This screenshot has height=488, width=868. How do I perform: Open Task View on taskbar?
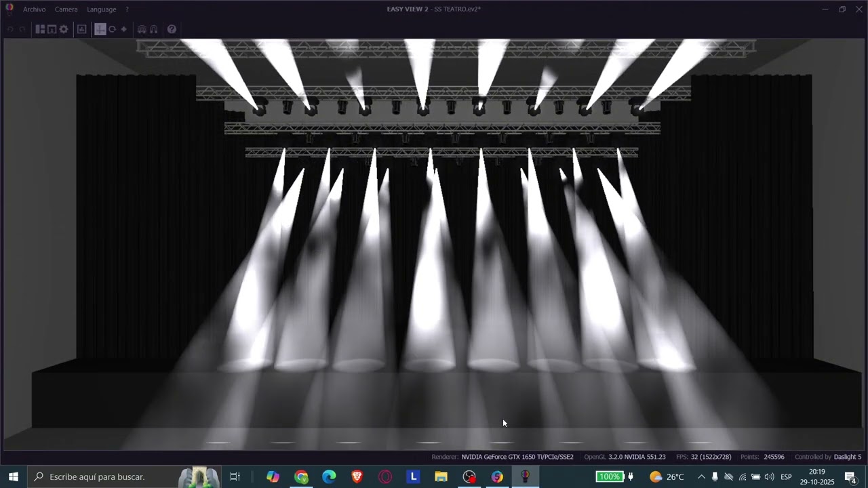235,476
